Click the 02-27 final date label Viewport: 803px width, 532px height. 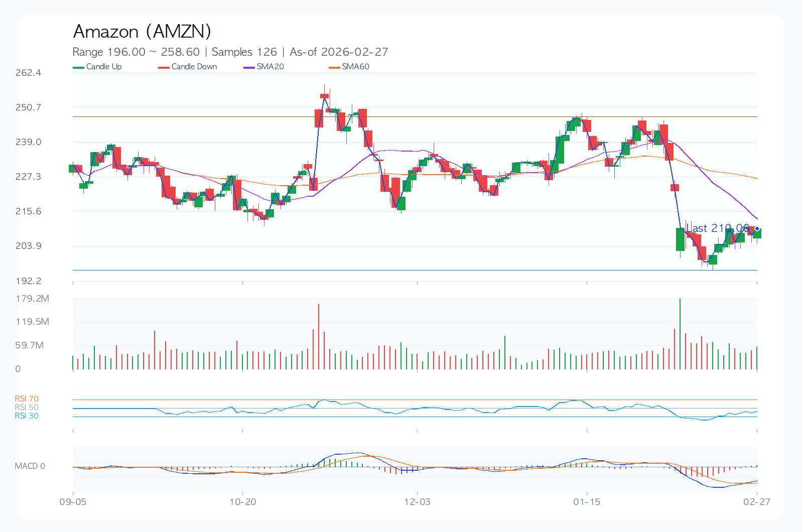click(757, 502)
